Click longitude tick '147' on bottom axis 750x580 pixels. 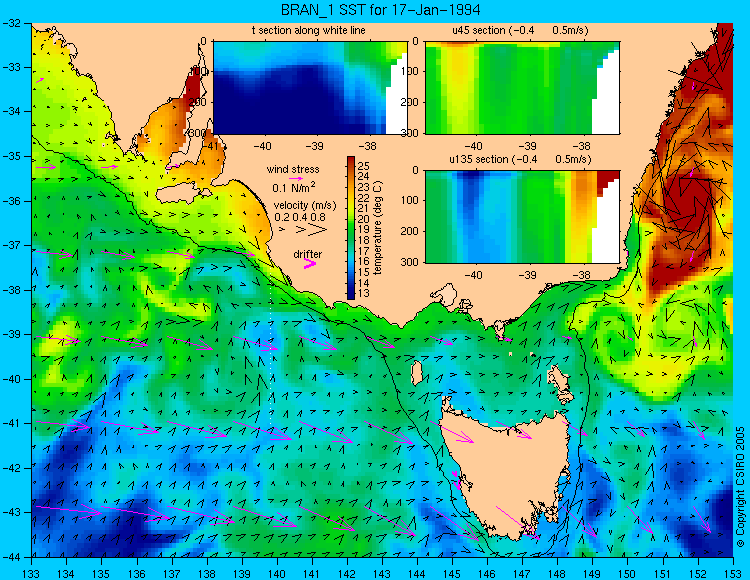522,574
